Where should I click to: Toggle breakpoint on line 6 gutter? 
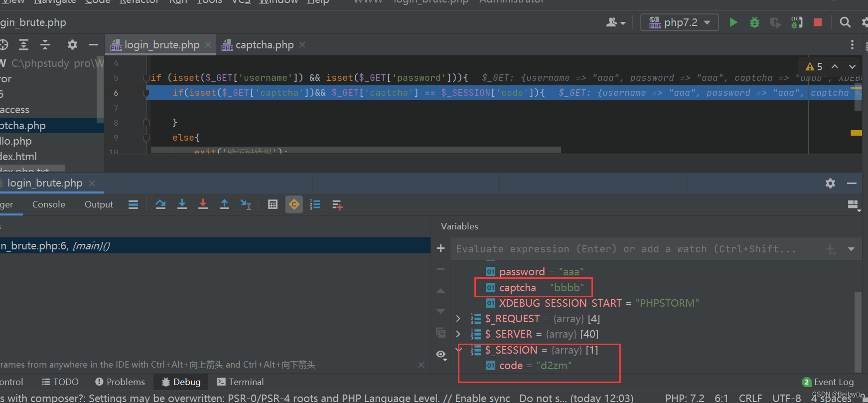116,93
